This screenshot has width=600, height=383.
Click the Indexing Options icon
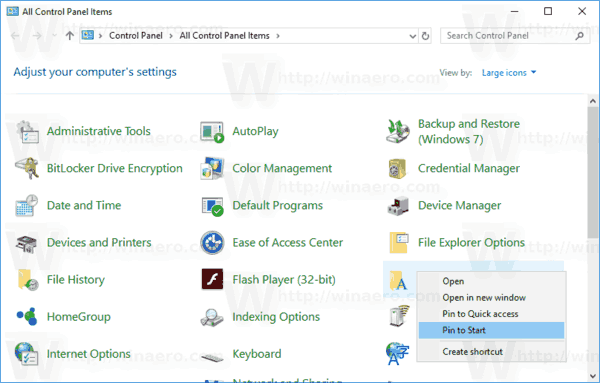tap(212, 317)
